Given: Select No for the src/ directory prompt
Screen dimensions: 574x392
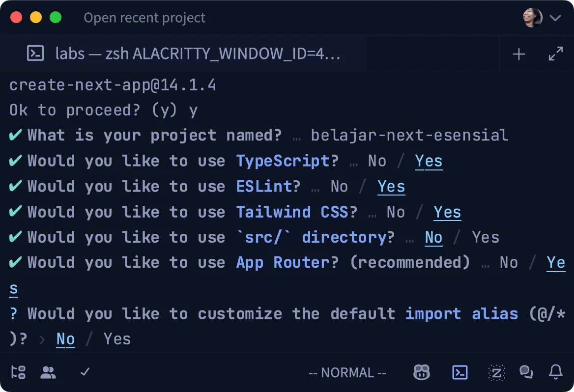Looking at the screenshot, I should (x=433, y=237).
